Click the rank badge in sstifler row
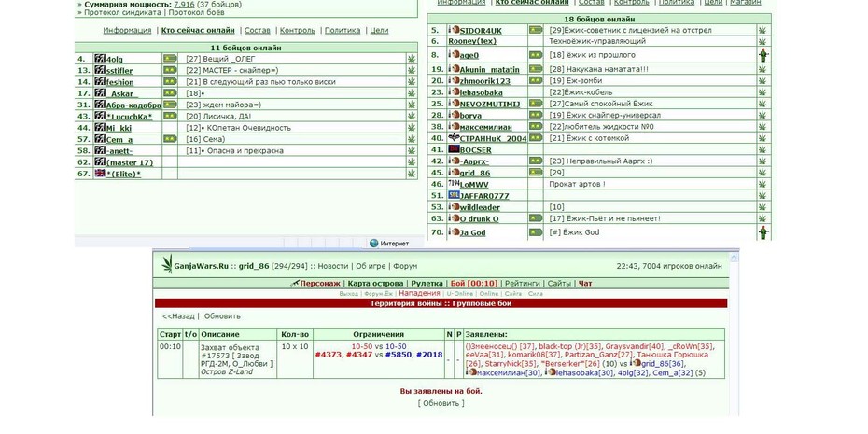The width and height of the screenshot is (868, 434). [169, 70]
